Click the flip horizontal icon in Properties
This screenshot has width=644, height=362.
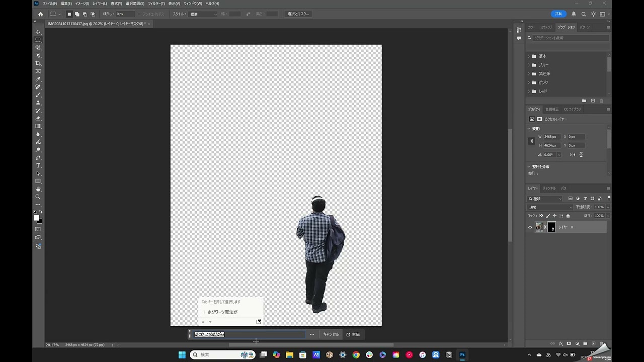point(573,154)
